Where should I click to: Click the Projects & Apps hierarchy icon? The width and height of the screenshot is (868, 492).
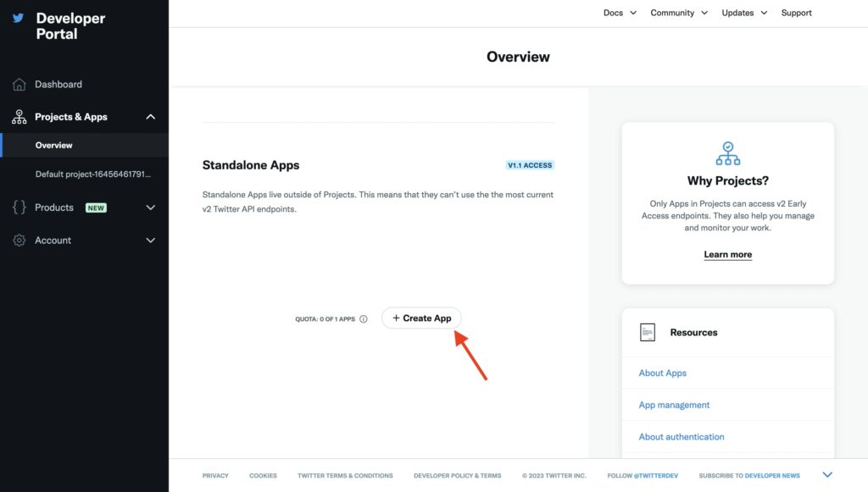pyautogui.click(x=19, y=117)
